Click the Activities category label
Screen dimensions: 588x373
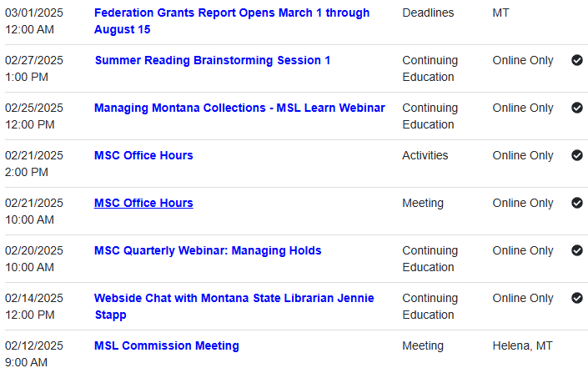[425, 155]
